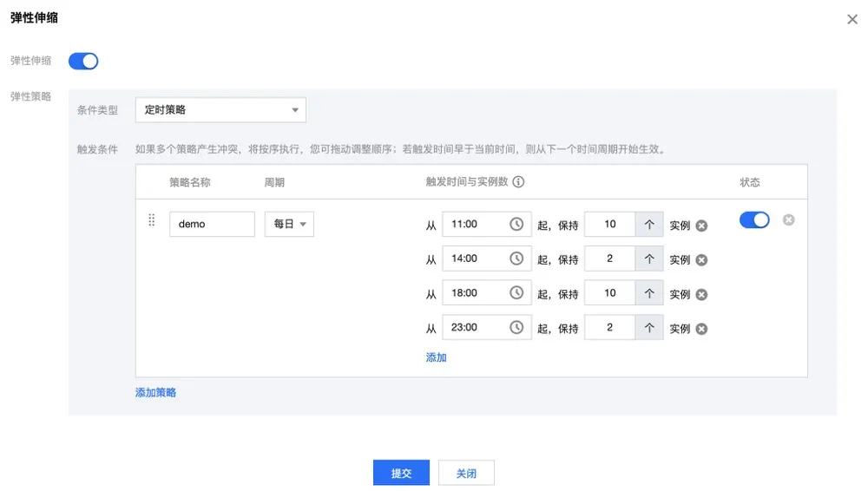Delete the demo policy with grey X
Image resolution: width=868 pixels, height=491 pixels.
point(788,220)
